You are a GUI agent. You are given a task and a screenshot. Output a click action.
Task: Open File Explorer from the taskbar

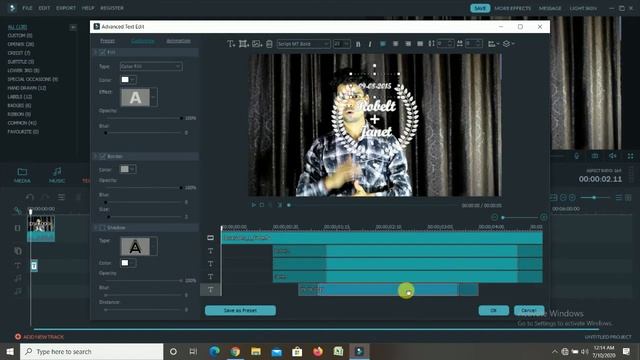click(x=256, y=351)
